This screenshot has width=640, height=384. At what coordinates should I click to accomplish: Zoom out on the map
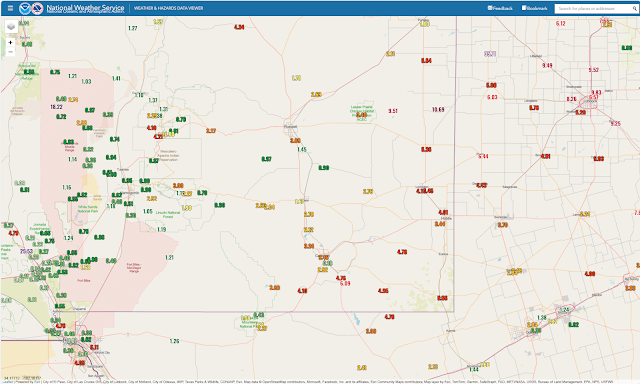point(11,52)
